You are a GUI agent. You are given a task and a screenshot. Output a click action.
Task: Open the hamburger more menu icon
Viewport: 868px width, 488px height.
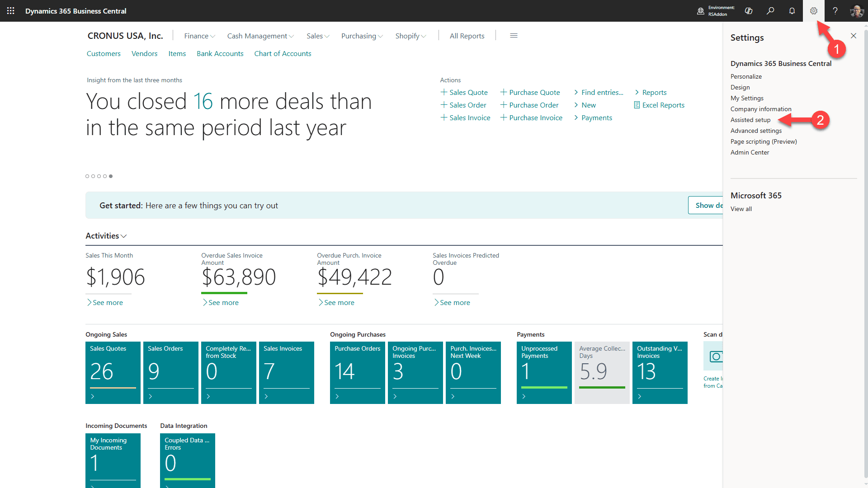click(x=514, y=36)
